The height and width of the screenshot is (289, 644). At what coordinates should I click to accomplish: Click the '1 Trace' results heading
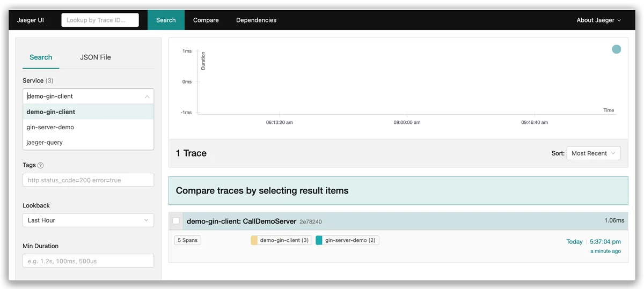coord(191,153)
